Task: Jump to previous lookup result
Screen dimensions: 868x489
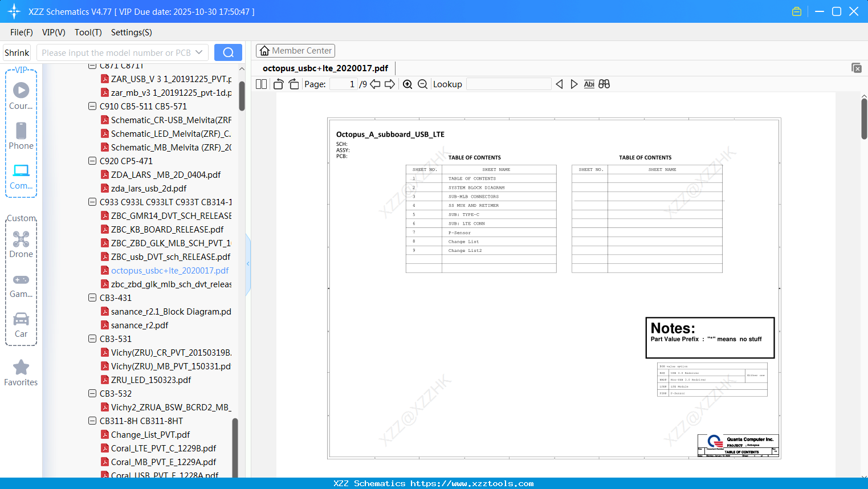Action: 559,84
